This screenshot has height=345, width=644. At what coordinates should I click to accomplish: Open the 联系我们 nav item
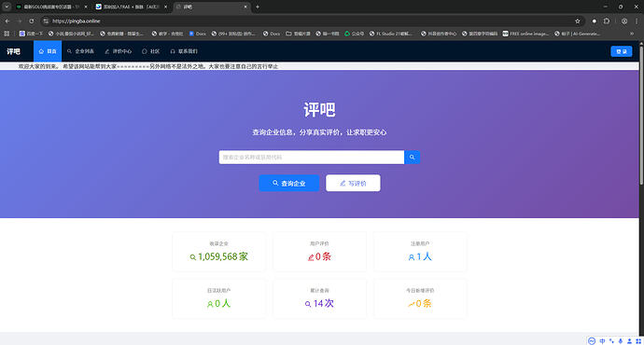coord(184,51)
